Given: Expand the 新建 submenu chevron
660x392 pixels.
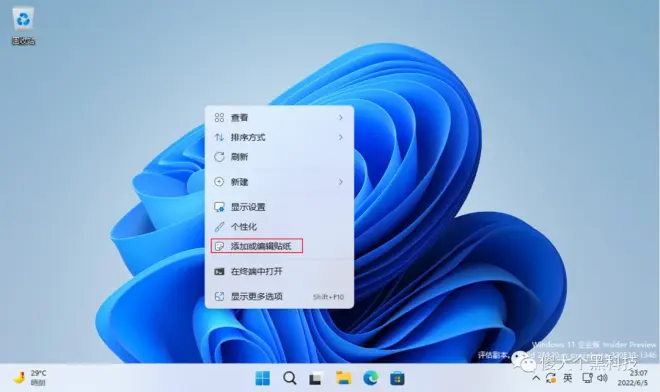Looking at the screenshot, I should point(341,182).
